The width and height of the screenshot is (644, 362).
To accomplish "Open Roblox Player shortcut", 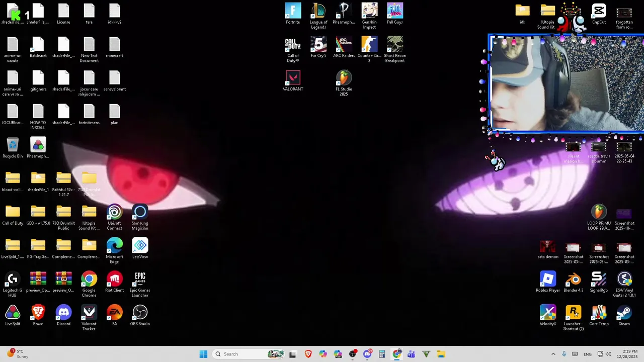I will (x=548, y=282).
